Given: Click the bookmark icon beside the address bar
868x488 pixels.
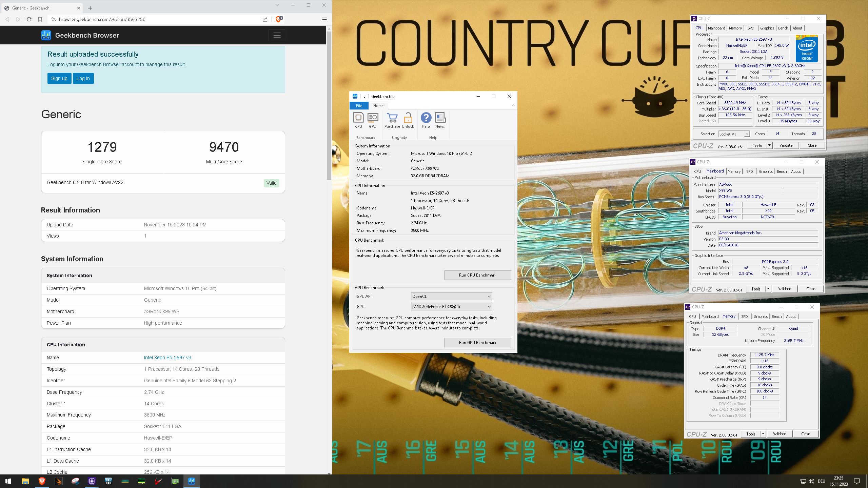Looking at the screenshot, I should point(40,19).
